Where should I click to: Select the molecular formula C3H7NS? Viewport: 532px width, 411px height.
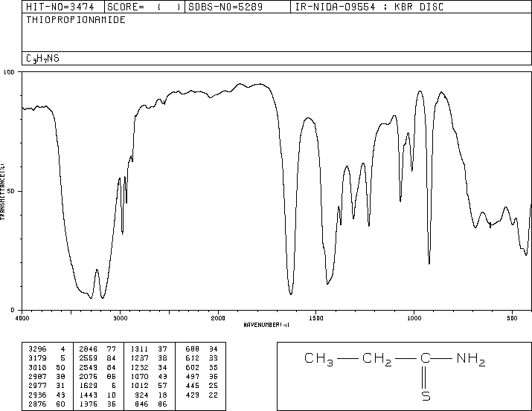42,59
